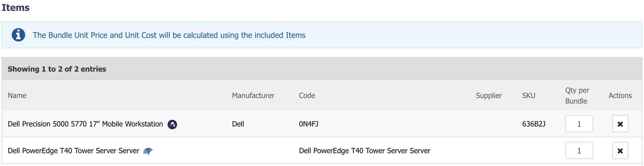Click the Showing 1 to 2 entries label

pos(57,69)
